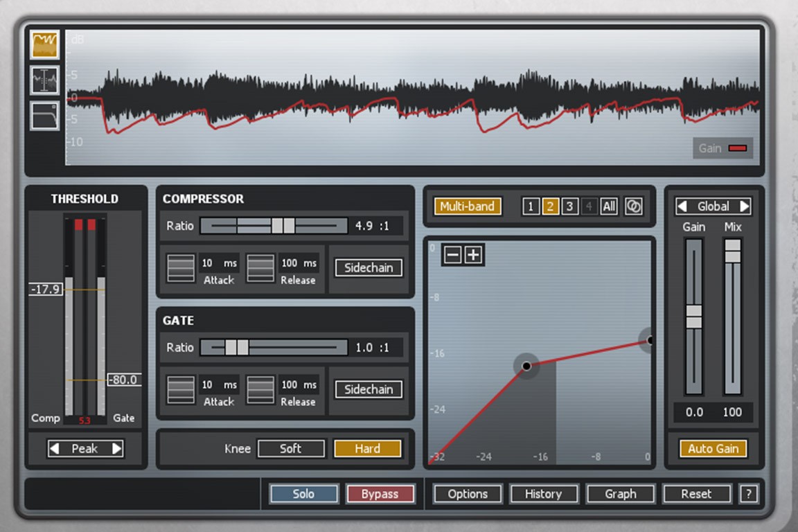This screenshot has height=532, width=798.
Task: Click the compressor attack value 10 ms
Action: [219, 263]
